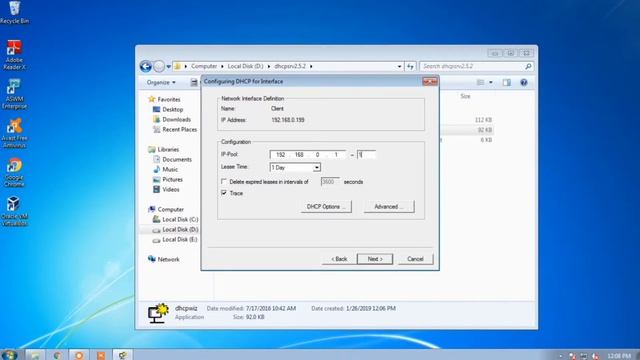Click dhcpsrv2.5.2 in address breadcrumb

coord(290,66)
